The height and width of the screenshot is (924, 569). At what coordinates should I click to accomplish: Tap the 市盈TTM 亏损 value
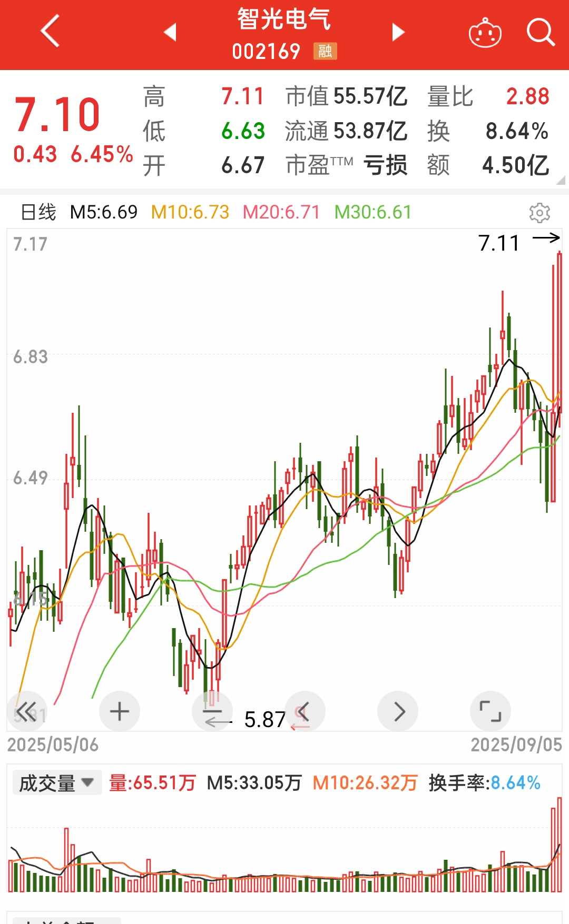[x=385, y=165]
